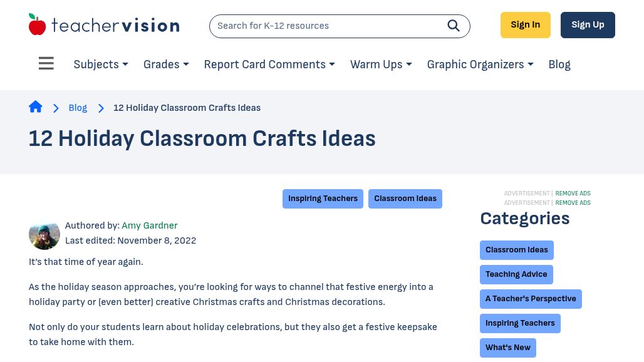644x362 pixels.
Task: Follow the Blog breadcrumb link
Action: (78, 108)
